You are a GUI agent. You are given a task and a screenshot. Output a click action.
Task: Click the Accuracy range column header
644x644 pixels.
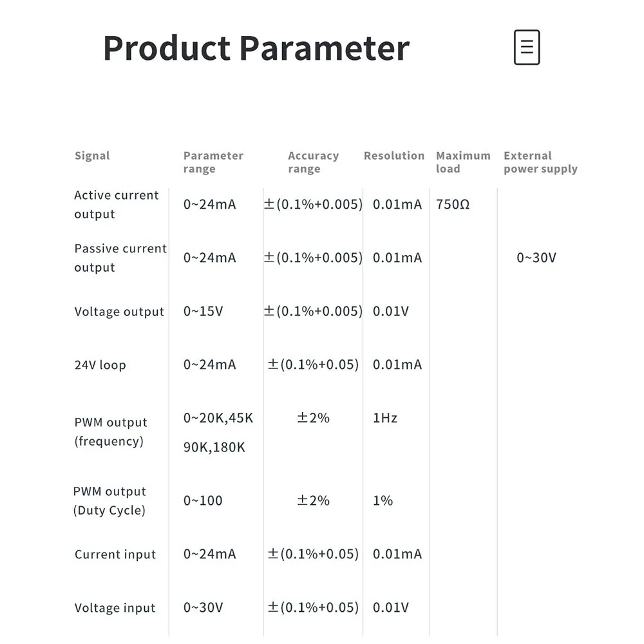click(313, 162)
